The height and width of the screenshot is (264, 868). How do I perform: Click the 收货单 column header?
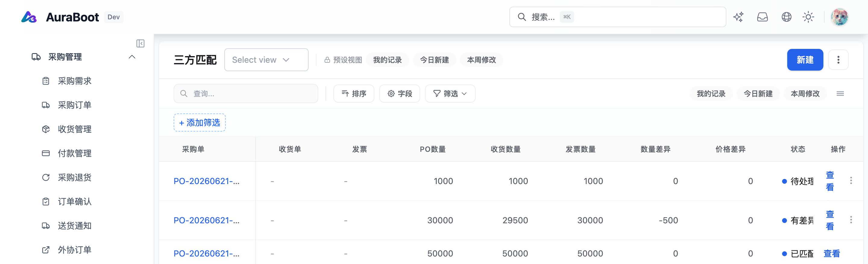(x=290, y=149)
